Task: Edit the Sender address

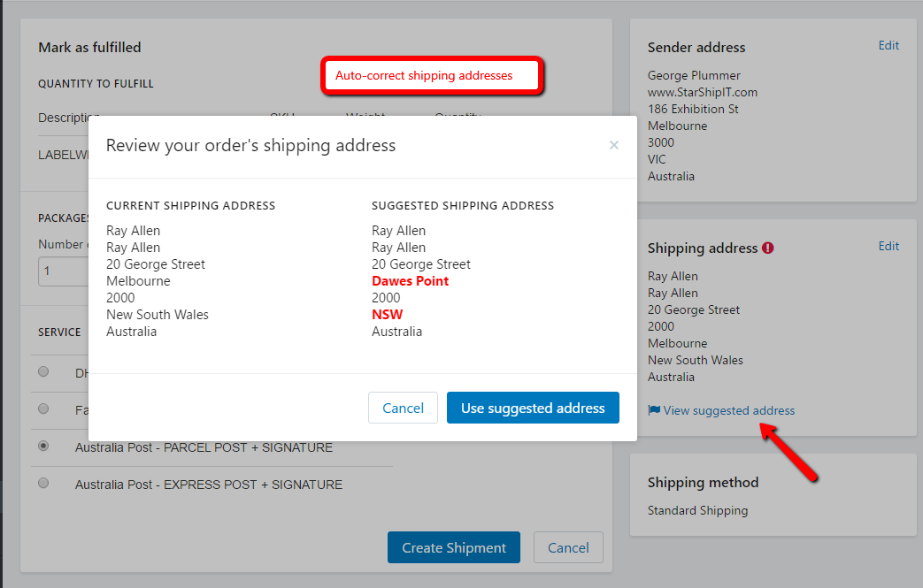Action: coord(888,45)
